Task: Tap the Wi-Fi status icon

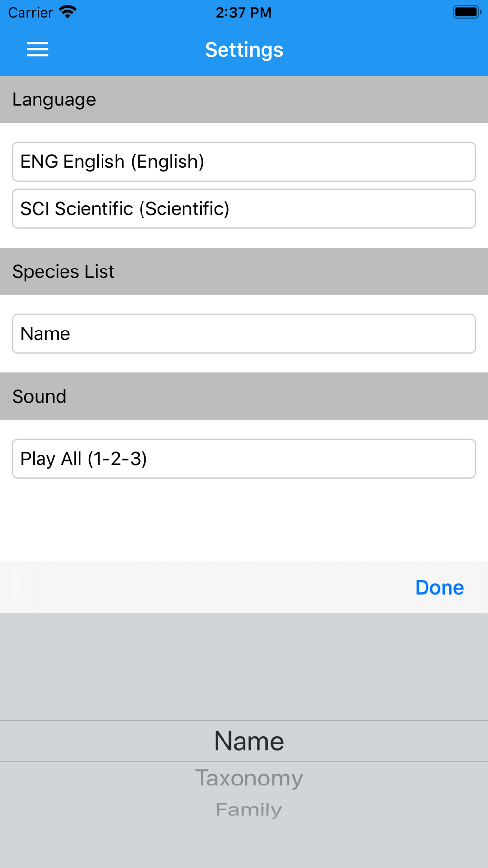Action: click(x=68, y=12)
